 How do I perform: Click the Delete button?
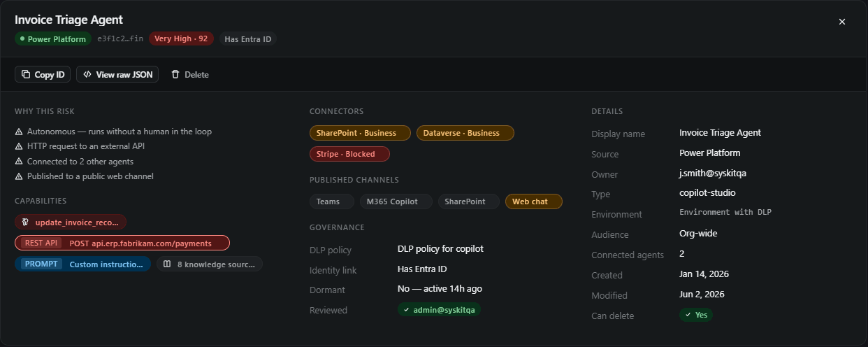tap(189, 74)
